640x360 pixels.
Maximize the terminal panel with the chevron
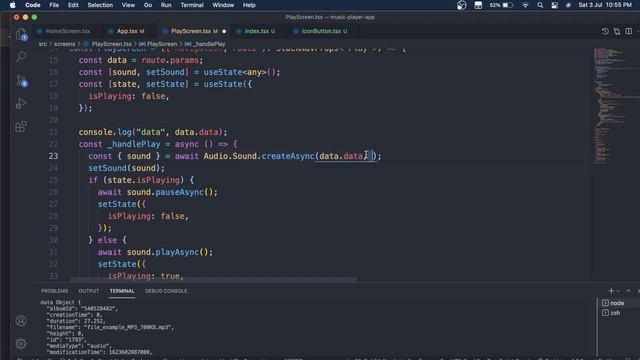coord(629,291)
